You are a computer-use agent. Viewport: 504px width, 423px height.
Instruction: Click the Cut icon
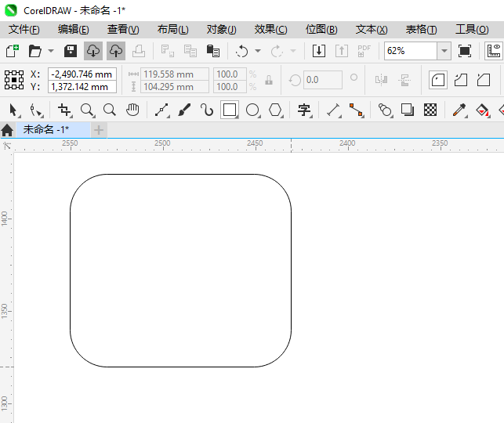pyautogui.click(x=168, y=51)
